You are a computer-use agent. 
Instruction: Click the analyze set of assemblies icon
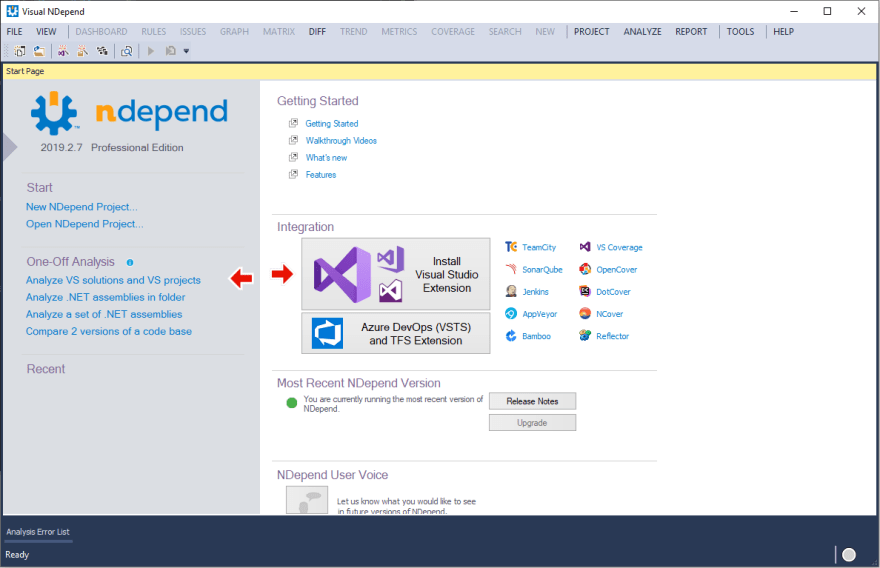[x=102, y=51]
